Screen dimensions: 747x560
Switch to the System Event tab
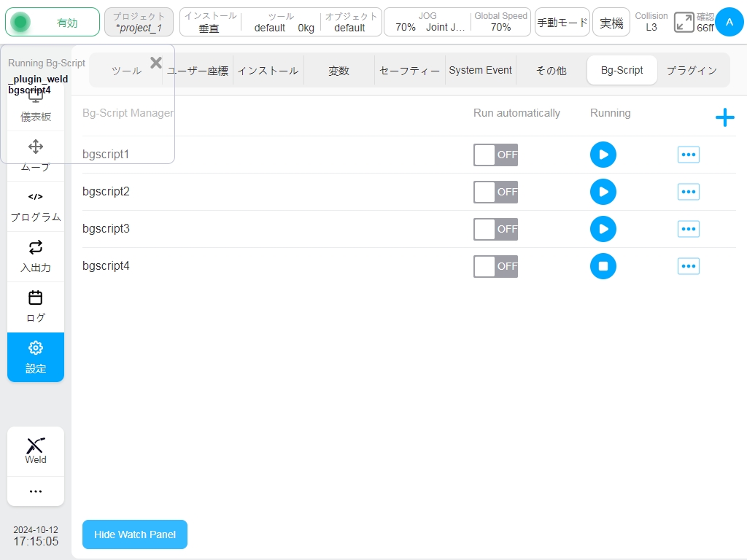[x=480, y=71]
